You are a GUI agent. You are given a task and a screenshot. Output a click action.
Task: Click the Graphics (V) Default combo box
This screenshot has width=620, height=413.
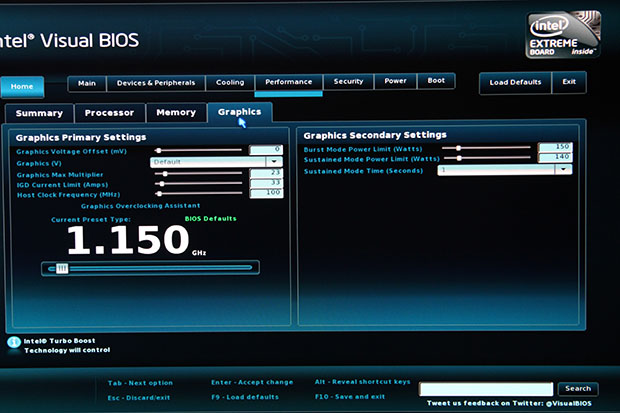(216, 162)
